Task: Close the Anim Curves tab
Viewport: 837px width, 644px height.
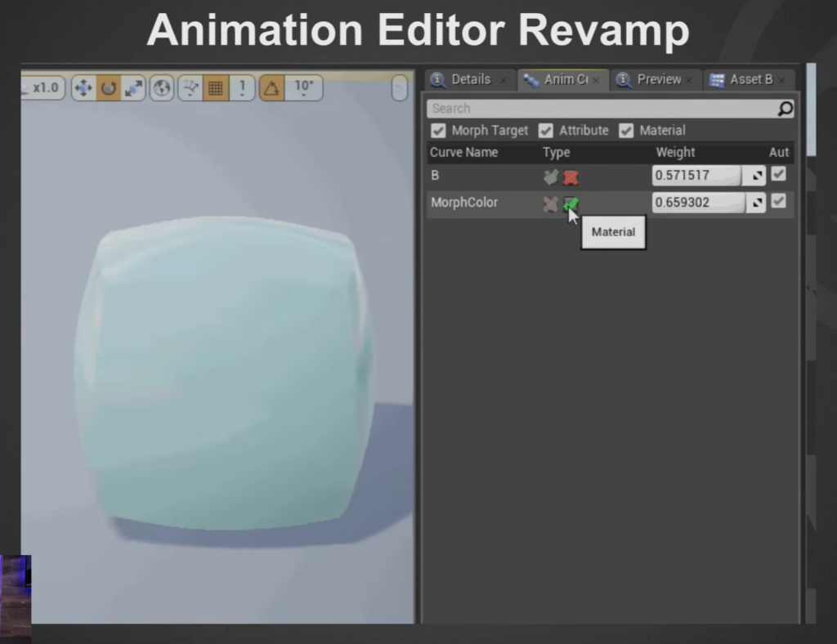Action: tap(596, 81)
